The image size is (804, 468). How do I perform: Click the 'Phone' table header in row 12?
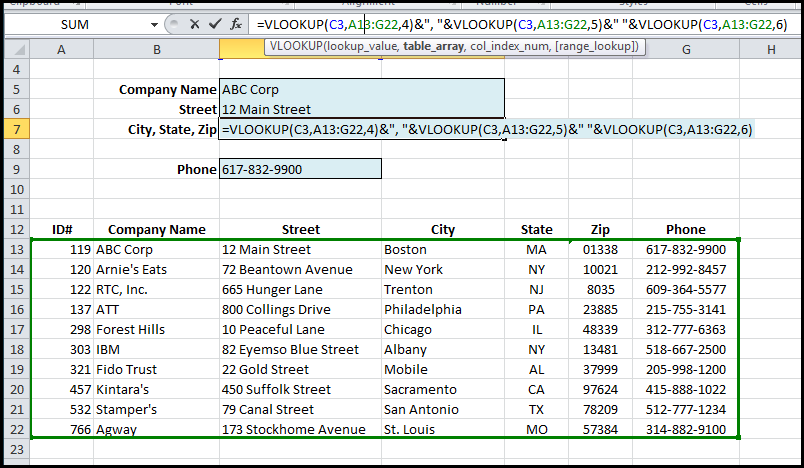pos(686,230)
